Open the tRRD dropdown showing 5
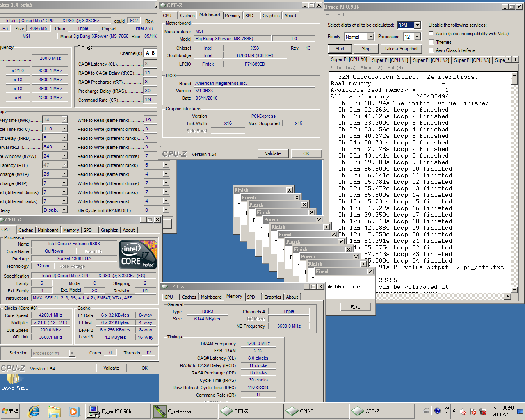Viewport: 525px width, 420px height. tap(64, 138)
